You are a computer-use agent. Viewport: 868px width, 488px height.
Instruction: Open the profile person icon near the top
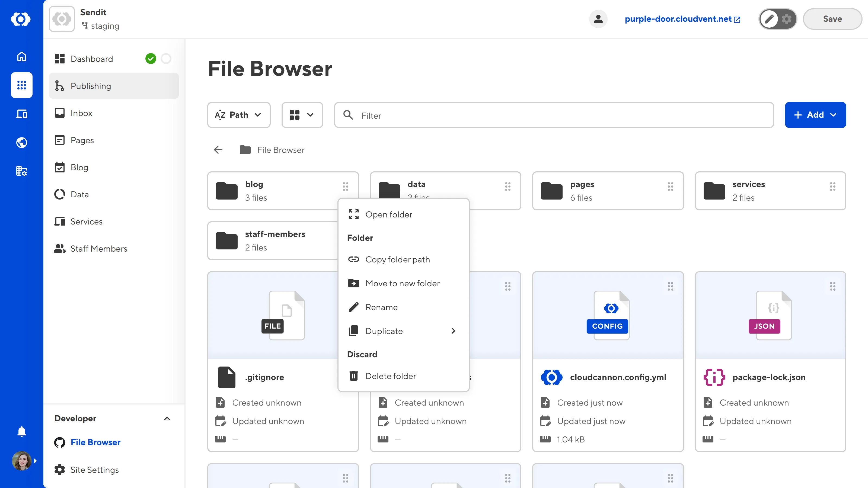[x=598, y=19]
